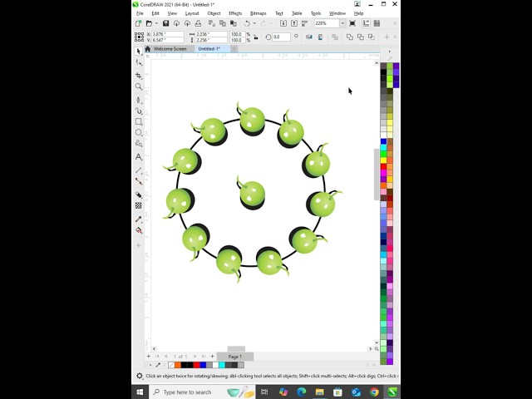Screen dimensions: 532x399
Task: Click the Paste icon in toolbar
Action: (x=234, y=23)
